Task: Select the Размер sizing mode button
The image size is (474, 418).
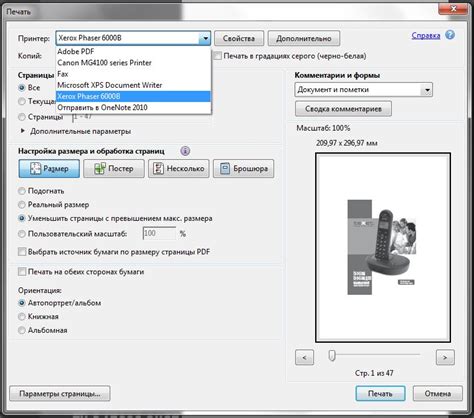Action: pos(49,168)
